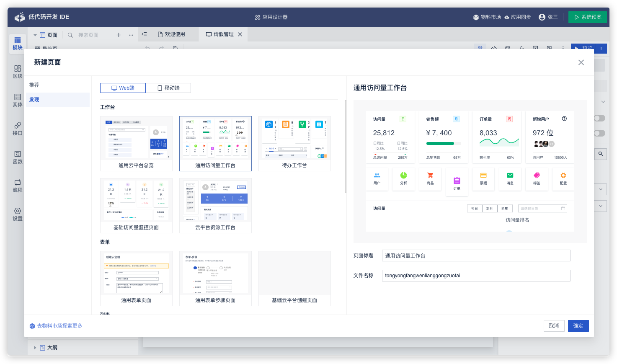
Task: Open the 接口 panel from the sidebar
Action: 17,129
